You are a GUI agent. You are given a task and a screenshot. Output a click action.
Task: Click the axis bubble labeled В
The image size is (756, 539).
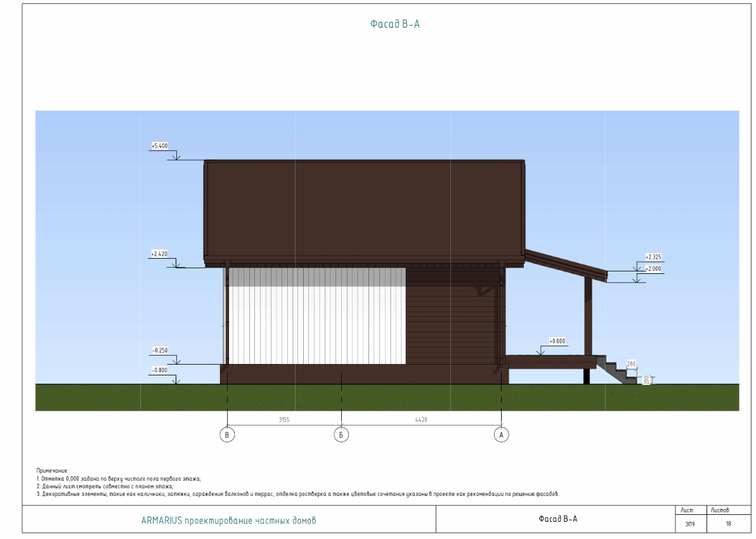tap(227, 435)
